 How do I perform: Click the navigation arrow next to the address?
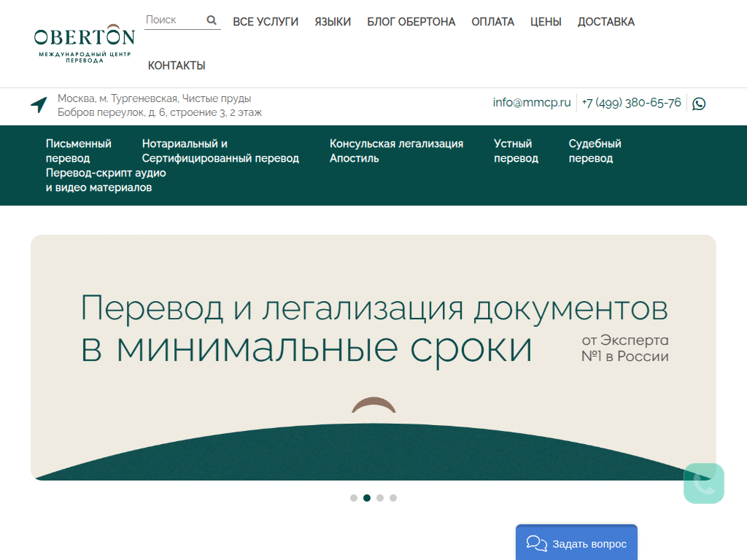pos(36,104)
